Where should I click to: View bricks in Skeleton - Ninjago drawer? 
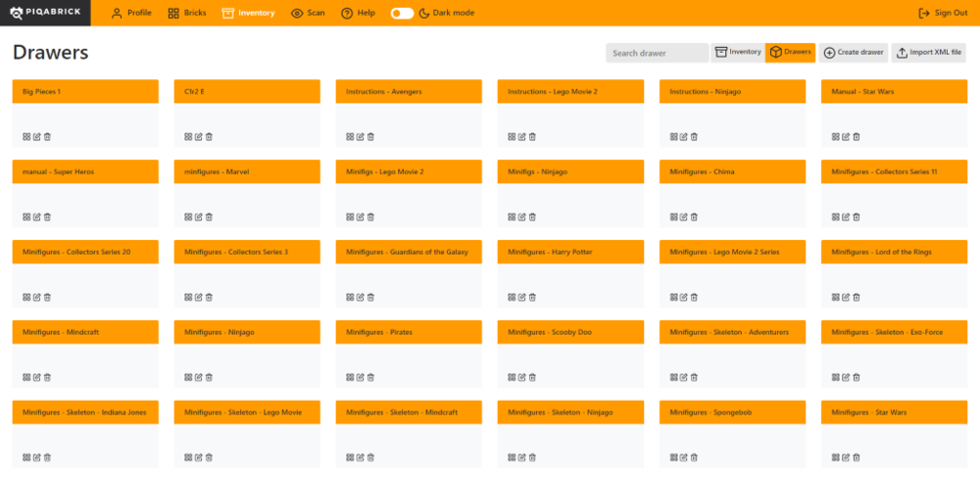512,457
